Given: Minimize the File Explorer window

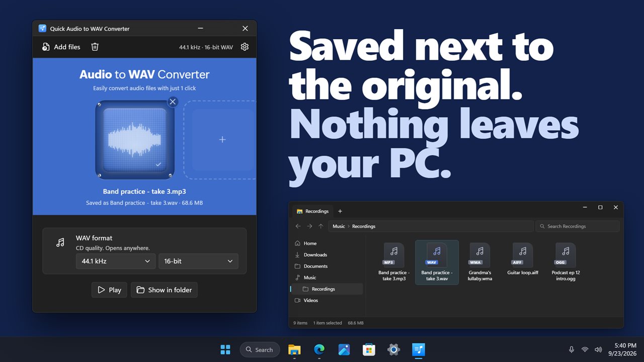Looking at the screenshot, I should coord(585,207).
